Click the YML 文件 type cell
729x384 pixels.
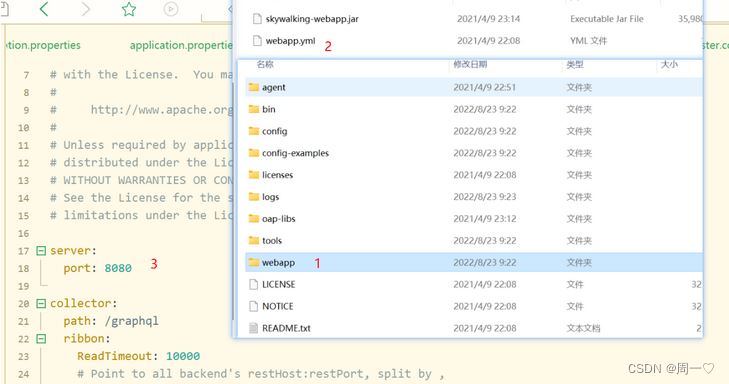tap(589, 40)
